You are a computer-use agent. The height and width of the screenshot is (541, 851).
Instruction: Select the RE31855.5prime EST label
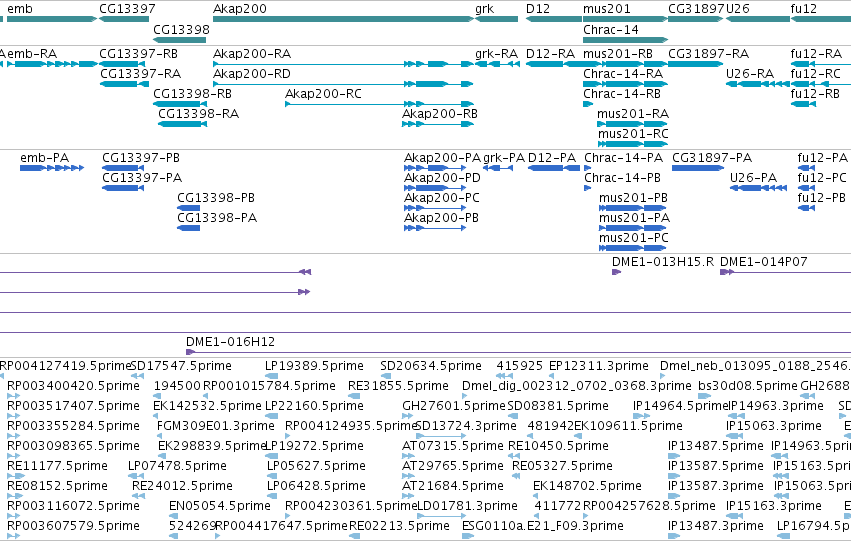pyautogui.click(x=398, y=386)
